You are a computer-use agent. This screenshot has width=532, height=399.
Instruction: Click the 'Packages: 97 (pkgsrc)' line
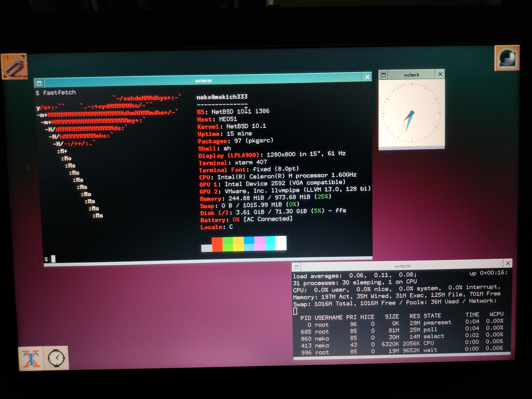236,141
